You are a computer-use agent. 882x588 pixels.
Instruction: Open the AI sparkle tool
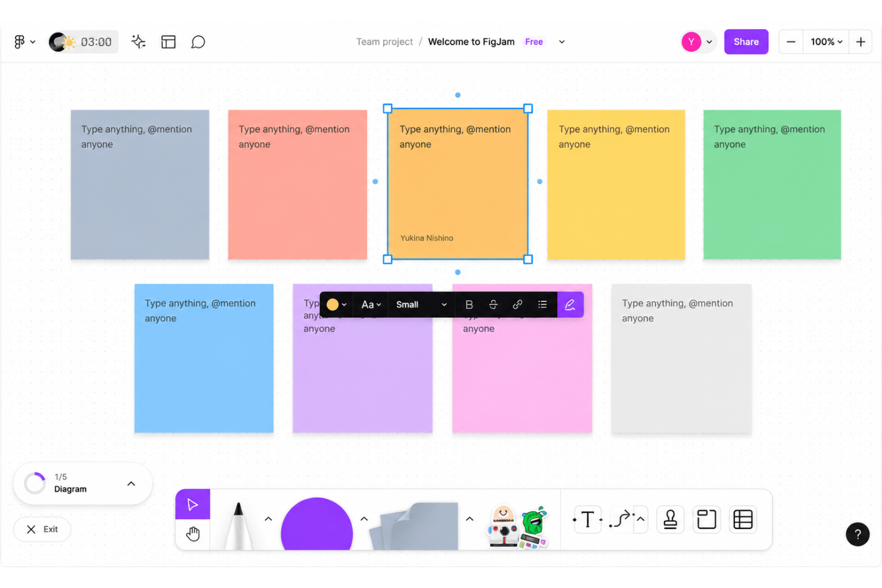point(138,42)
